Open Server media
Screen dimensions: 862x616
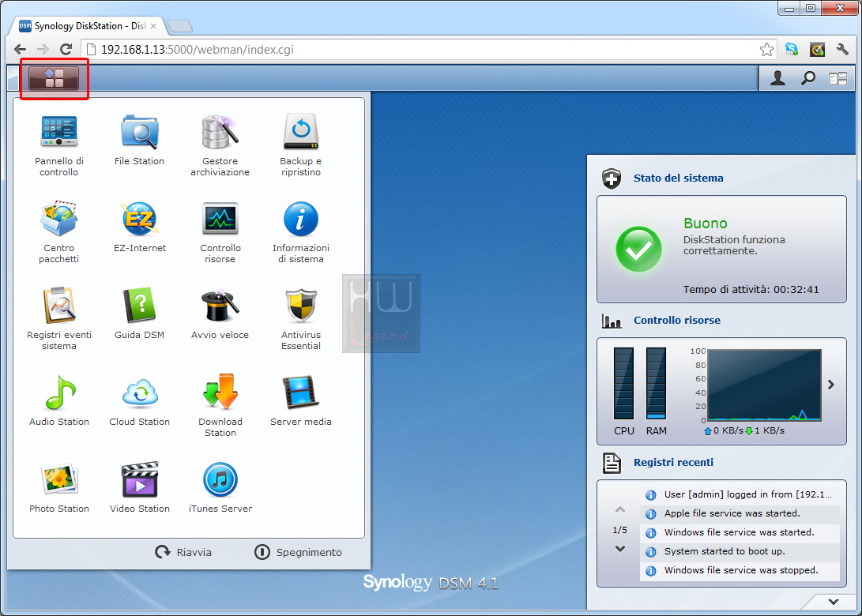coord(301,400)
